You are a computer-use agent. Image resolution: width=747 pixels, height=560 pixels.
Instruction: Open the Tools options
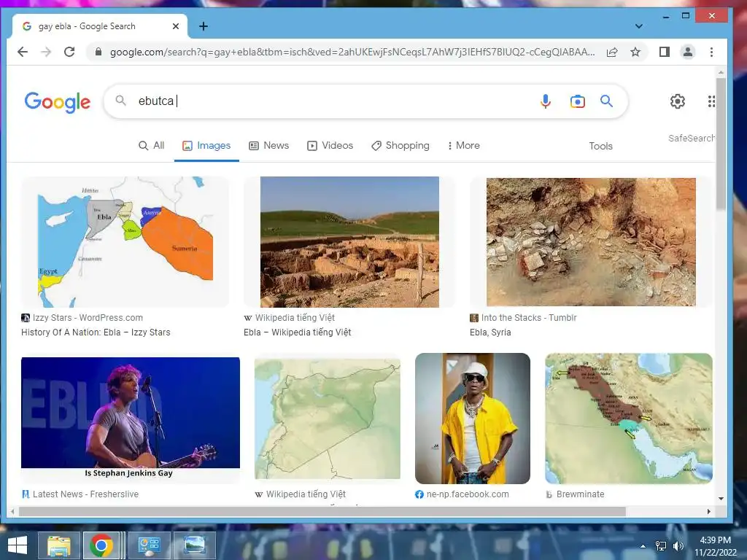600,146
